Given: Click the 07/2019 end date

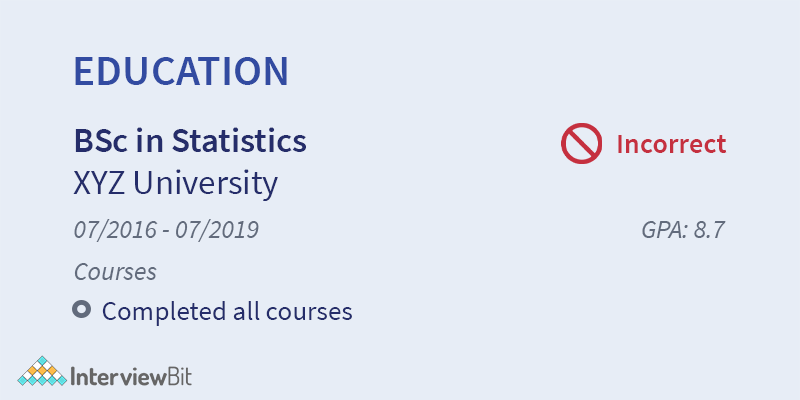Looking at the screenshot, I should click(x=217, y=230).
